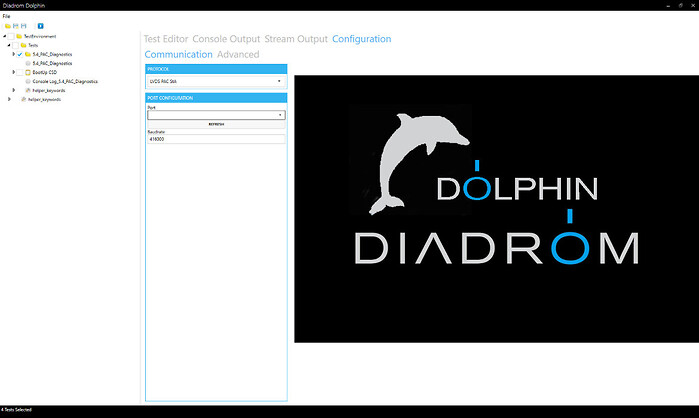Open the Advanced sub-tab
This screenshot has width=699, height=418.
click(x=238, y=54)
